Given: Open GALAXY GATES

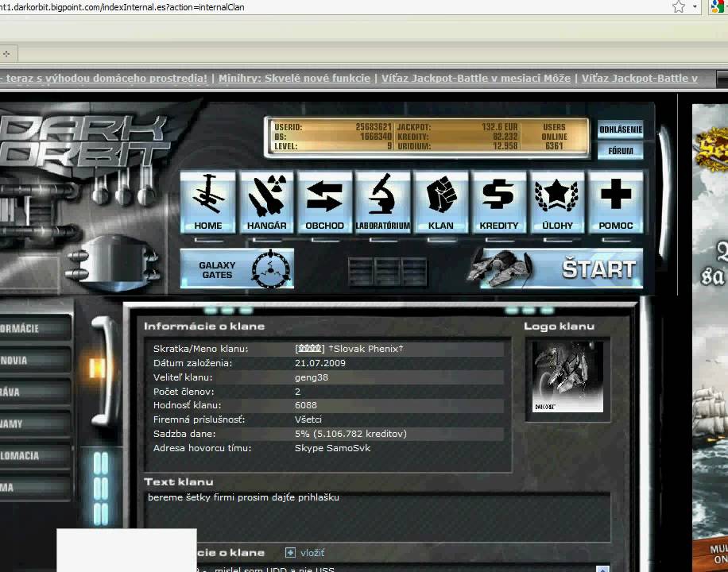Looking at the screenshot, I should 237,269.
